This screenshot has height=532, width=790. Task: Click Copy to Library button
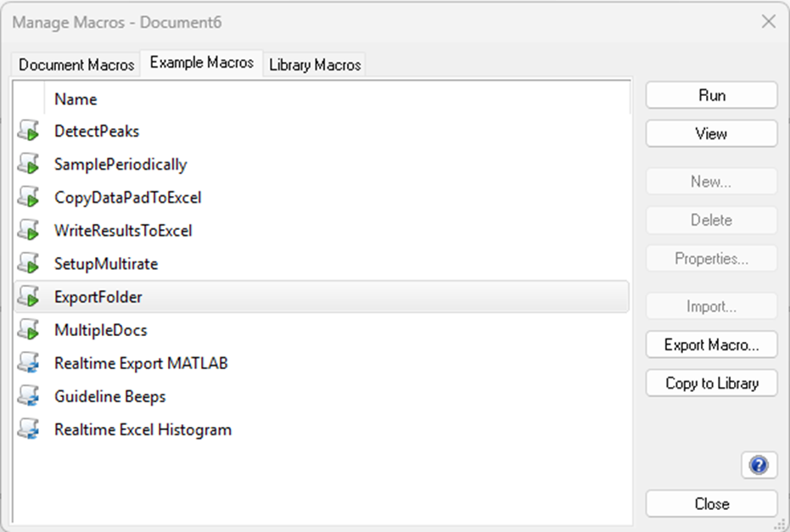coord(711,383)
